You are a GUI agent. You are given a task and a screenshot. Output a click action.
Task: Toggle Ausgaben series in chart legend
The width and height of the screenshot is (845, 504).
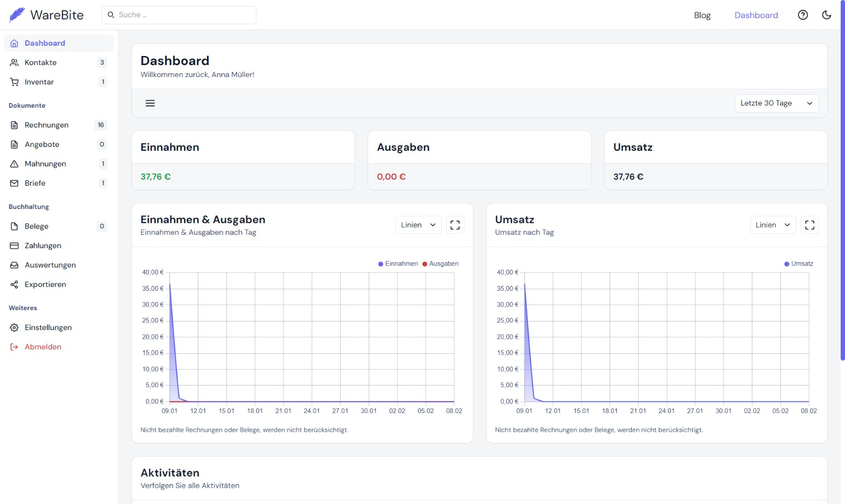click(x=440, y=264)
